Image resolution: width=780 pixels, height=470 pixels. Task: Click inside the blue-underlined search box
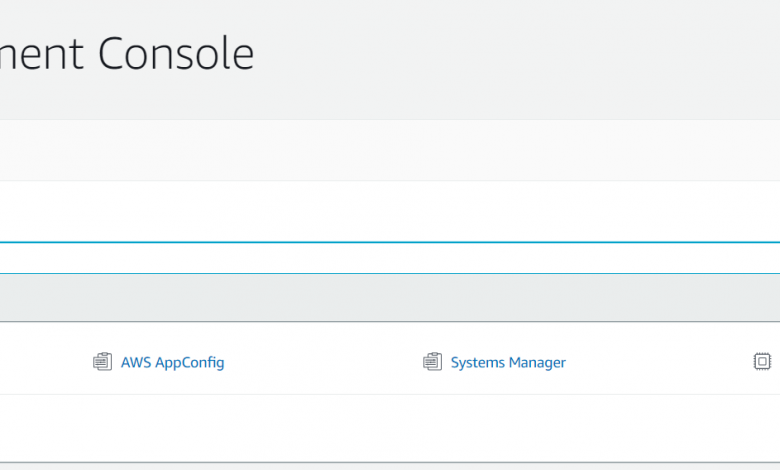tap(390, 212)
